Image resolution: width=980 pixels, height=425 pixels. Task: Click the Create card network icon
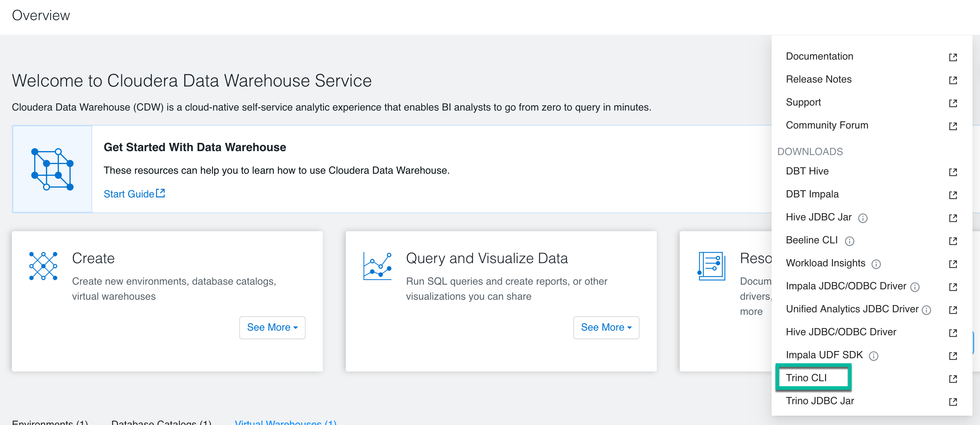43,266
